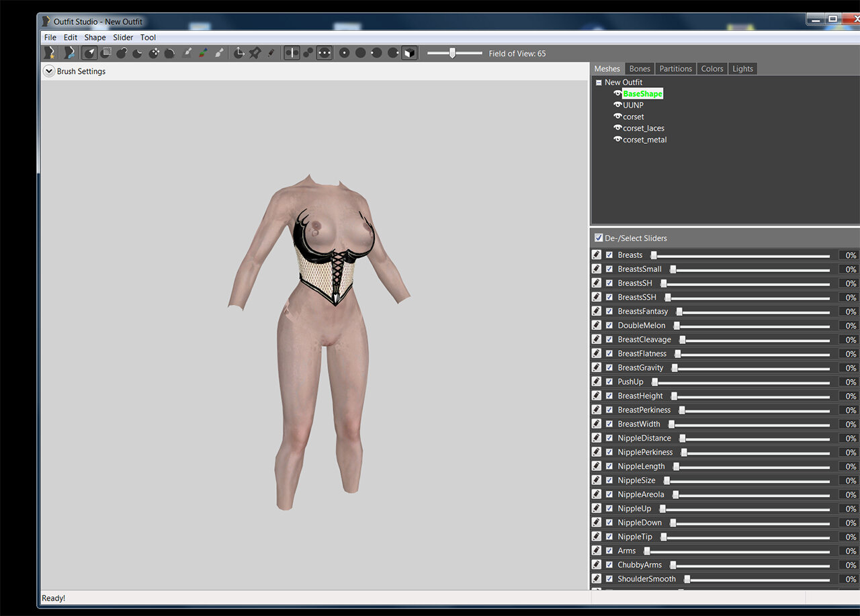The image size is (860, 616).
Task: Click the Load Reference icon
Action: click(x=68, y=53)
